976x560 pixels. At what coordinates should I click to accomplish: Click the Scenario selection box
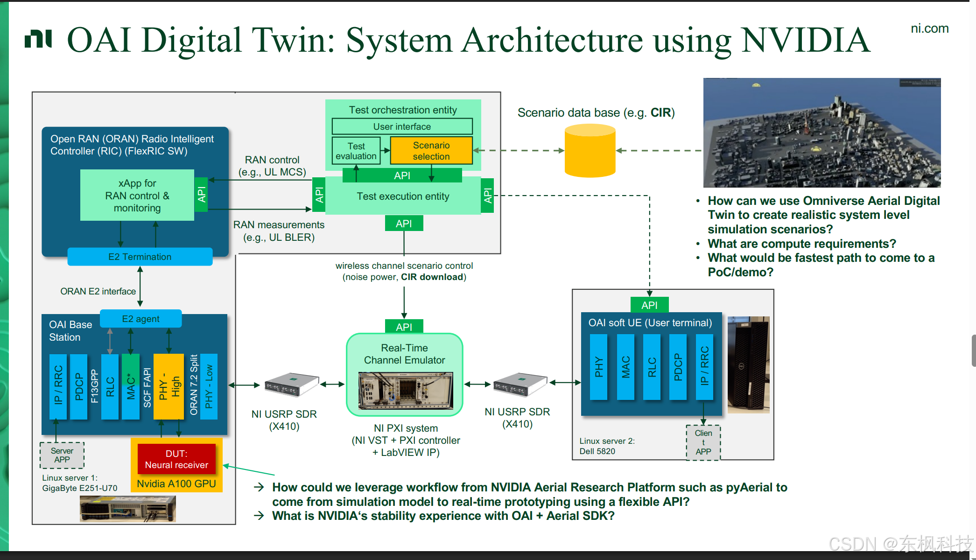coord(431,151)
